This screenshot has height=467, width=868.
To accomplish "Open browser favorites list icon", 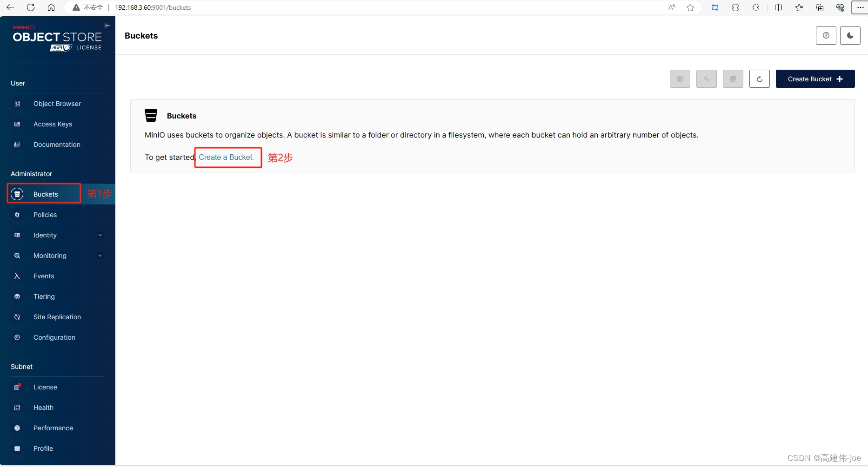I will [x=799, y=7].
